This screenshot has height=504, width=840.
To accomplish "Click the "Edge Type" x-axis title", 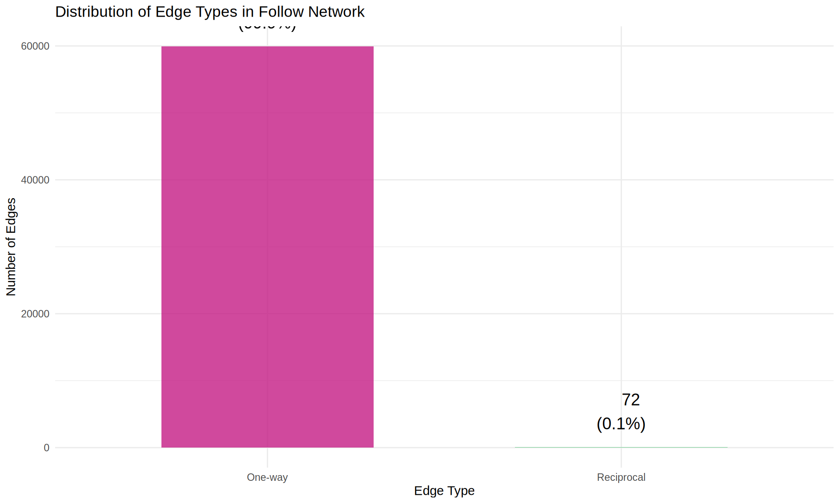I will pos(444,491).
